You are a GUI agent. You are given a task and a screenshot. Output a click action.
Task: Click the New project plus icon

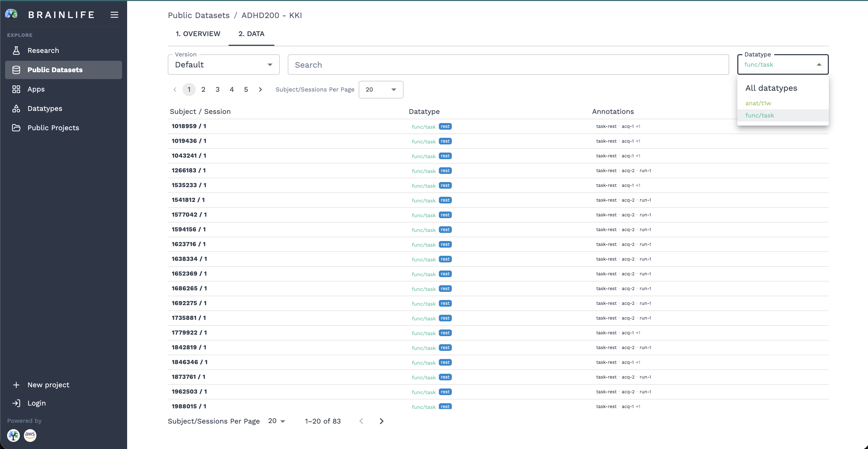[16, 385]
